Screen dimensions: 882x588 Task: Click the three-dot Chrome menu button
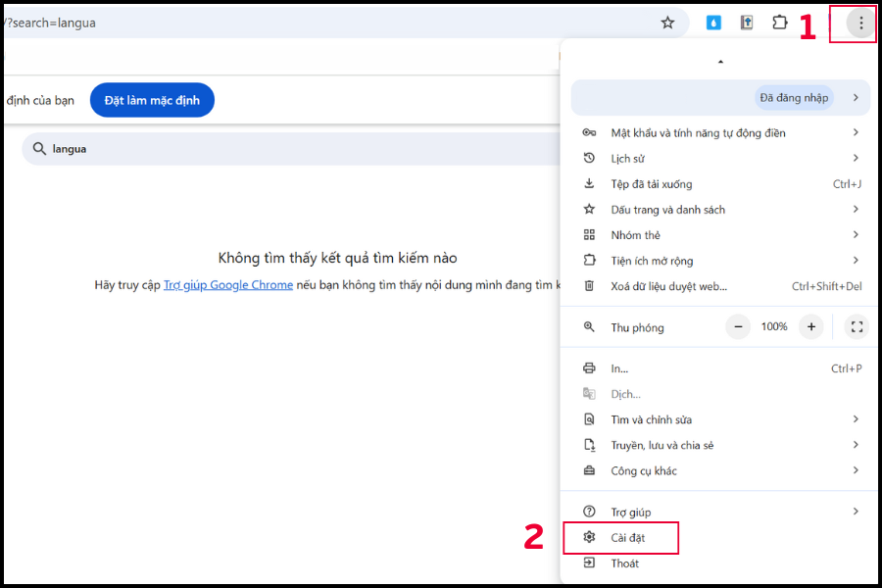pos(860,23)
